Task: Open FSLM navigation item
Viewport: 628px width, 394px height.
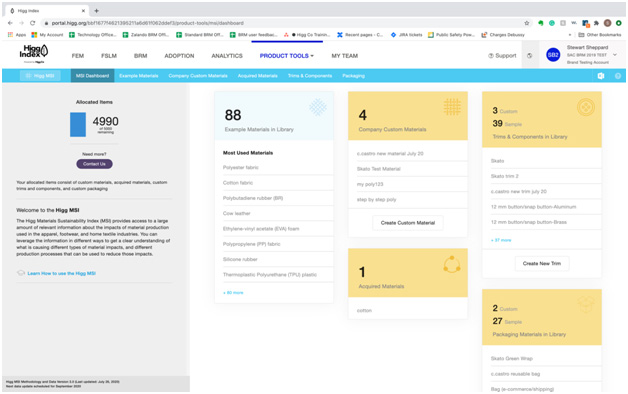Action: point(109,56)
